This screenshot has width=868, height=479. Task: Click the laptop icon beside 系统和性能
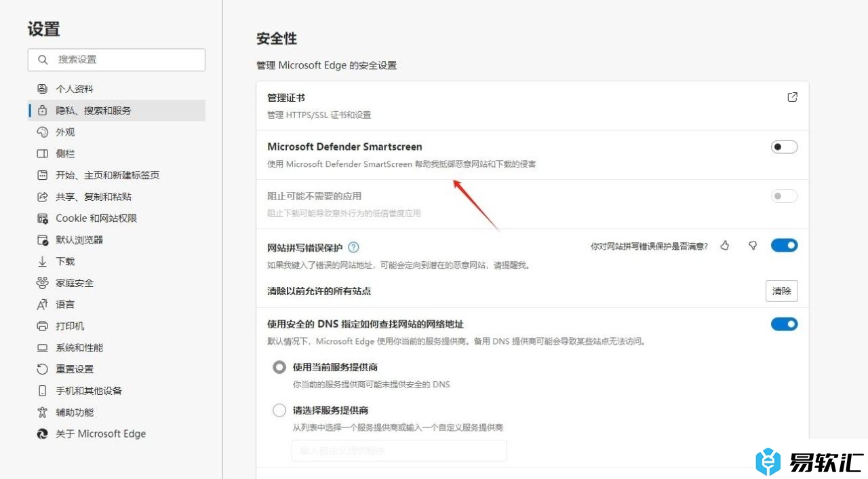pyautogui.click(x=43, y=348)
